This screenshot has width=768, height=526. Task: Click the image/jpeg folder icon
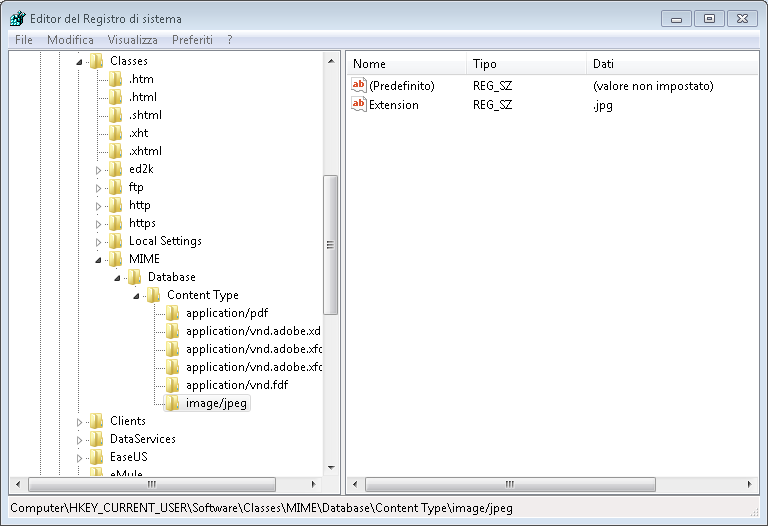click(172, 403)
